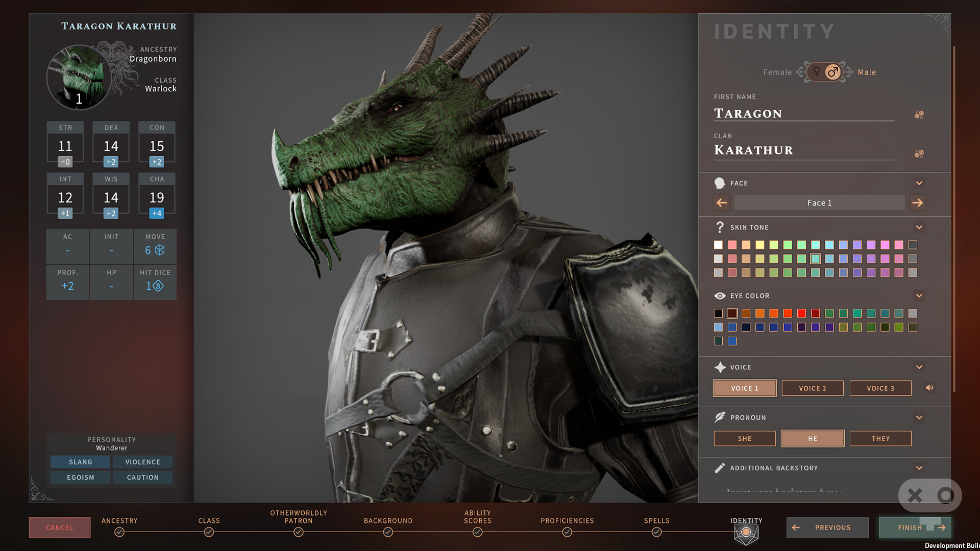
Task: Cancel character creation
Action: pyautogui.click(x=60, y=528)
